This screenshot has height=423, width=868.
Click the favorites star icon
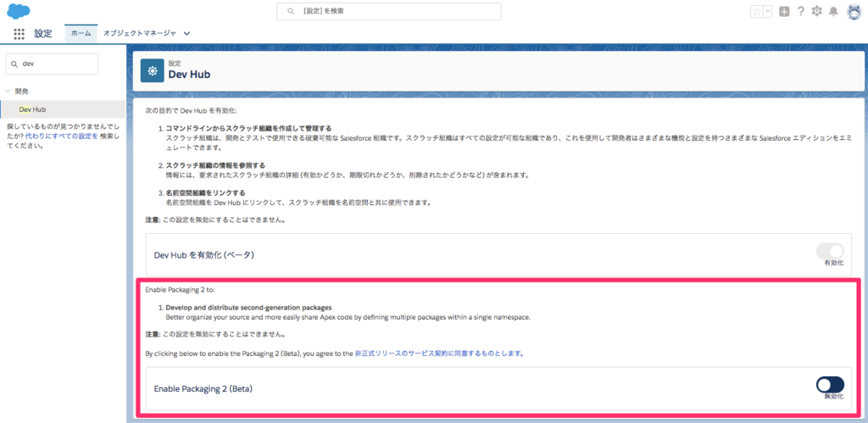click(756, 12)
